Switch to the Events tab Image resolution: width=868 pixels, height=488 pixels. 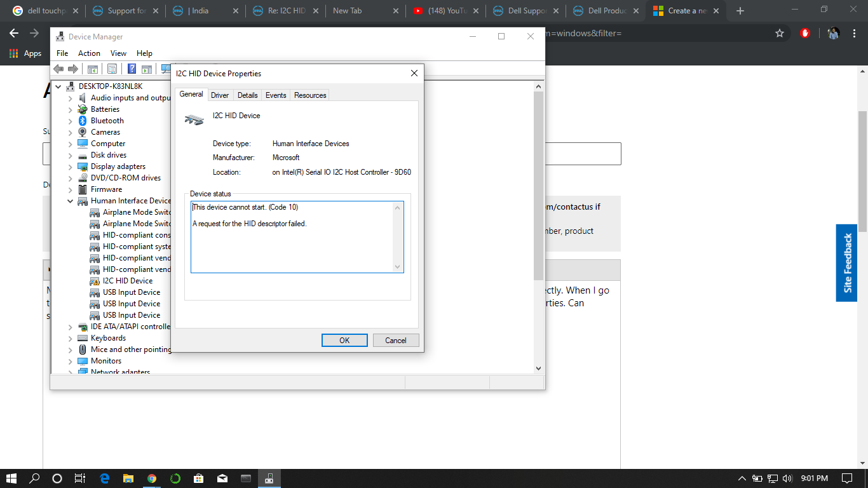275,95
